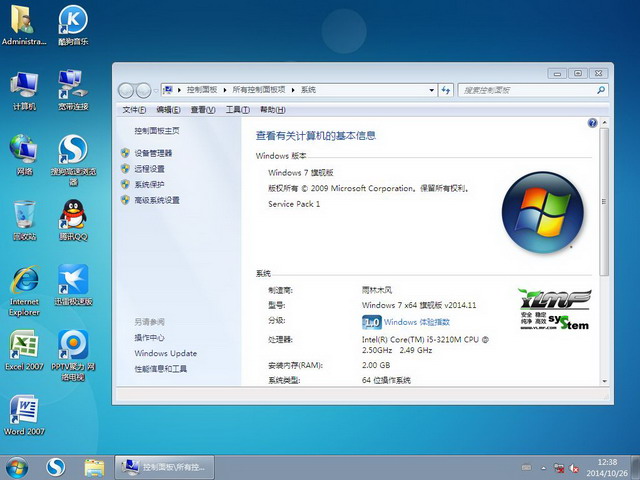Click the 1.0 experience index rating badge
This screenshot has height=480, width=640.
click(x=372, y=322)
